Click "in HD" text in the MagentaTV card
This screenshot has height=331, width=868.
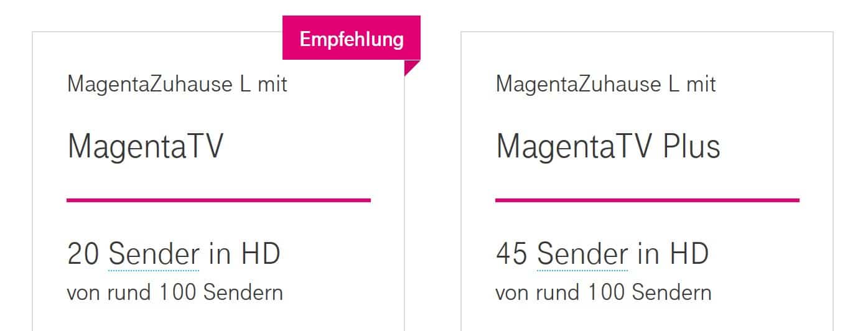[245, 254]
